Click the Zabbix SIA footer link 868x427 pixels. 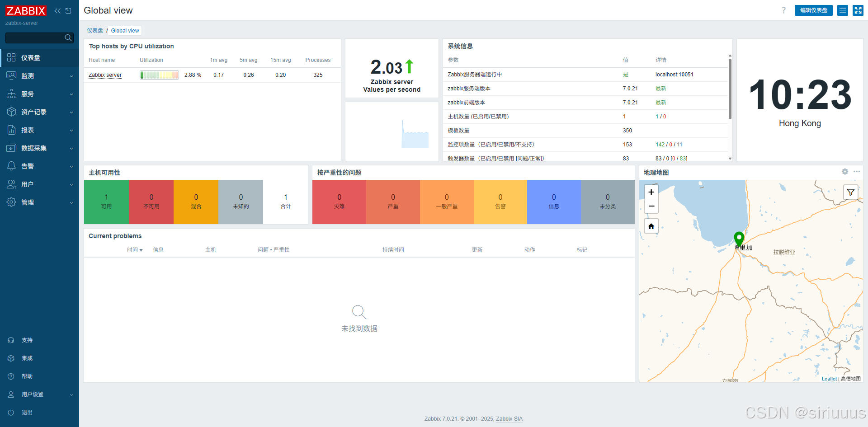click(509, 419)
